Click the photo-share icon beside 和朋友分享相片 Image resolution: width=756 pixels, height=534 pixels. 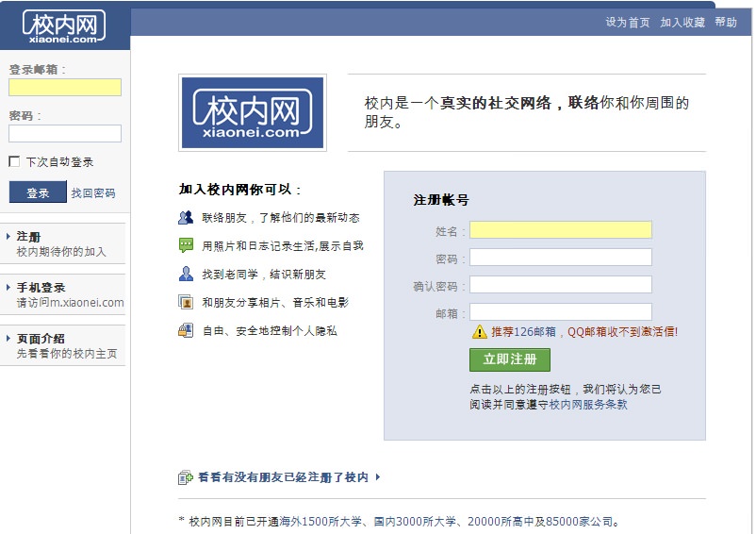pos(186,302)
